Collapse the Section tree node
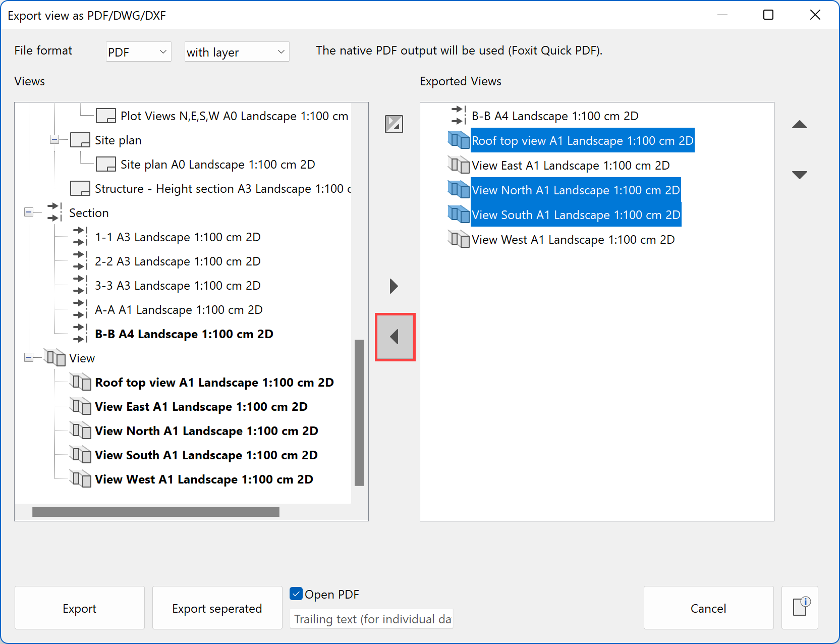This screenshot has height=644, width=840. (29, 212)
